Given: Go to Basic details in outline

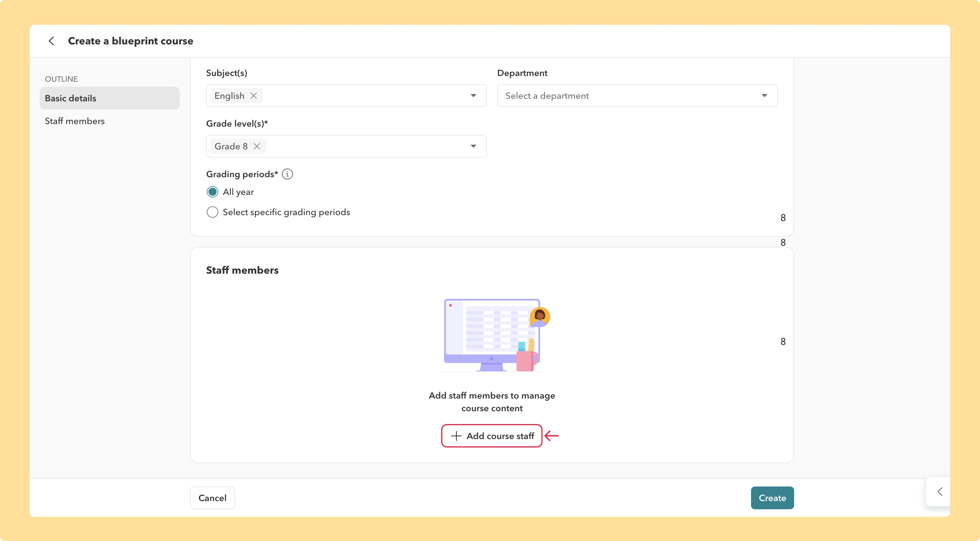Looking at the screenshot, I should click(110, 98).
